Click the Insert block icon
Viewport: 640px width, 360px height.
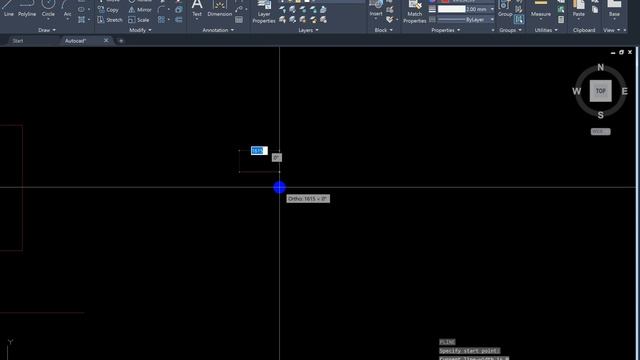point(376,8)
